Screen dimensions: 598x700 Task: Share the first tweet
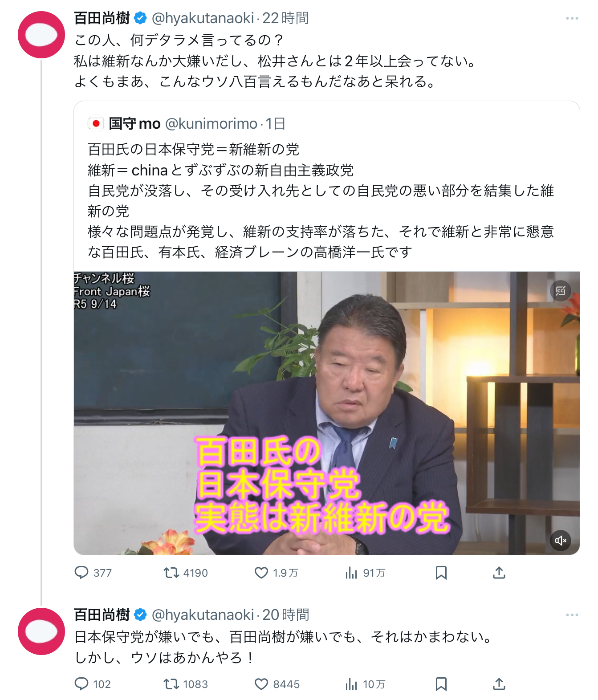499,573
